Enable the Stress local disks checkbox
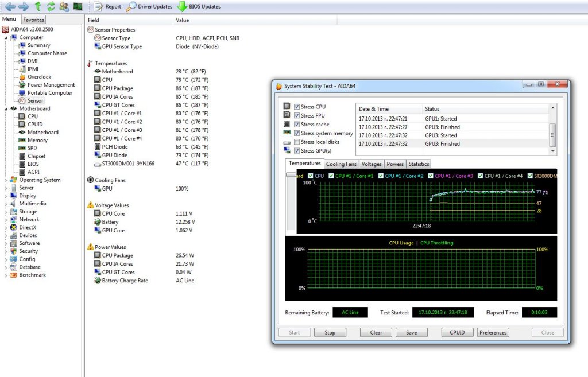The height and width of the screenshot is (377, 588). point(297,142)
